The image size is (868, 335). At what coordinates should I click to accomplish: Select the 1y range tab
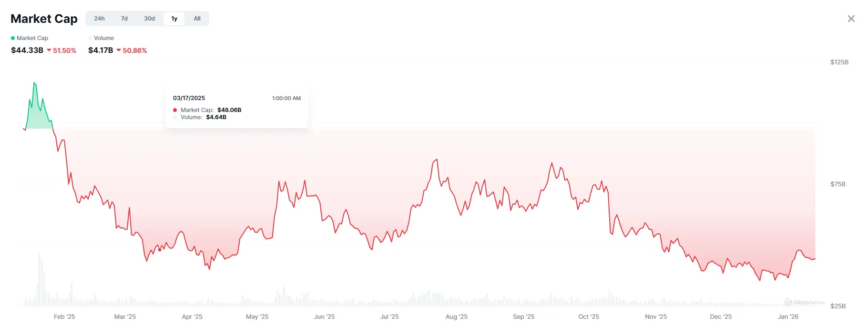pyautogui.click(x=174, y=19)
